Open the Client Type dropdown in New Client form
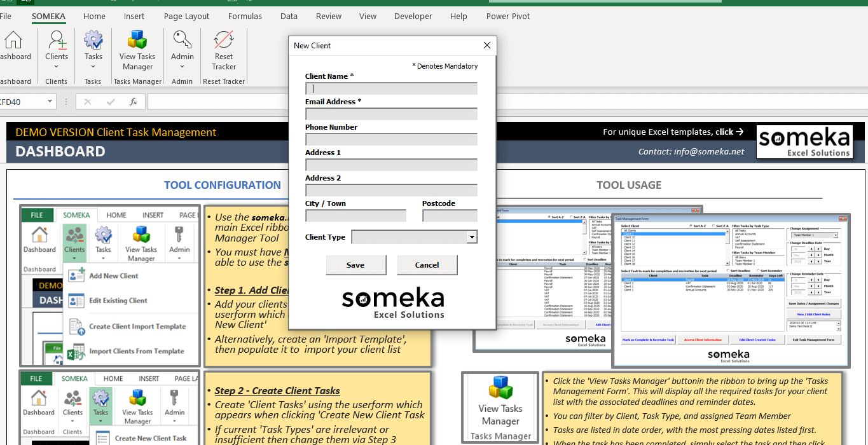This screenshot has width=868, height=445. [471, 236]
